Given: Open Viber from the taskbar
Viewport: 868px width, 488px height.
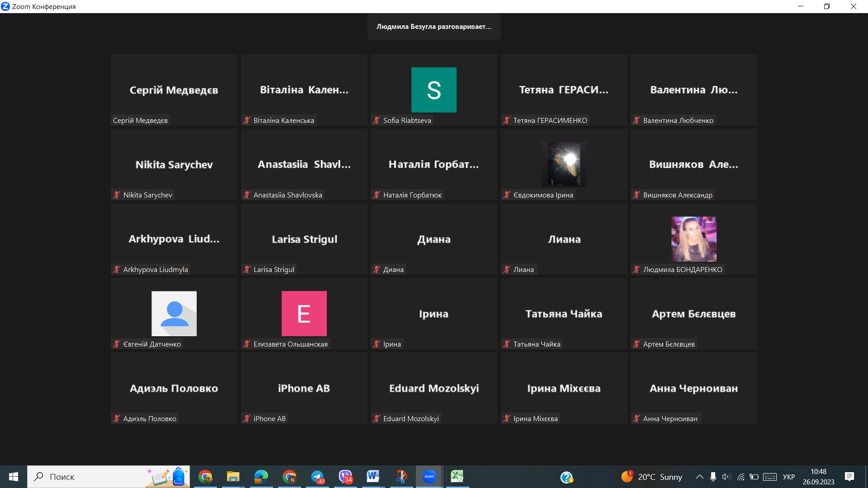Looking at the screenshot, I should click(x=345, y=477).
